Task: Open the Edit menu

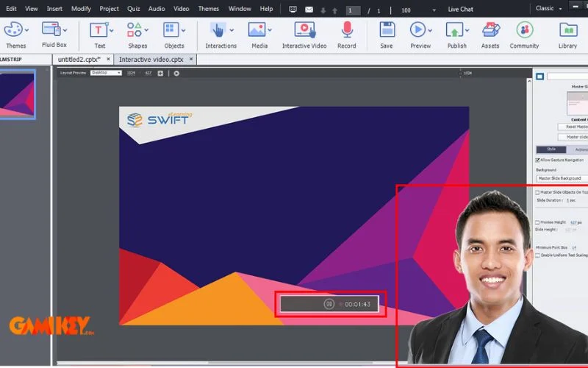Action: 11,8
